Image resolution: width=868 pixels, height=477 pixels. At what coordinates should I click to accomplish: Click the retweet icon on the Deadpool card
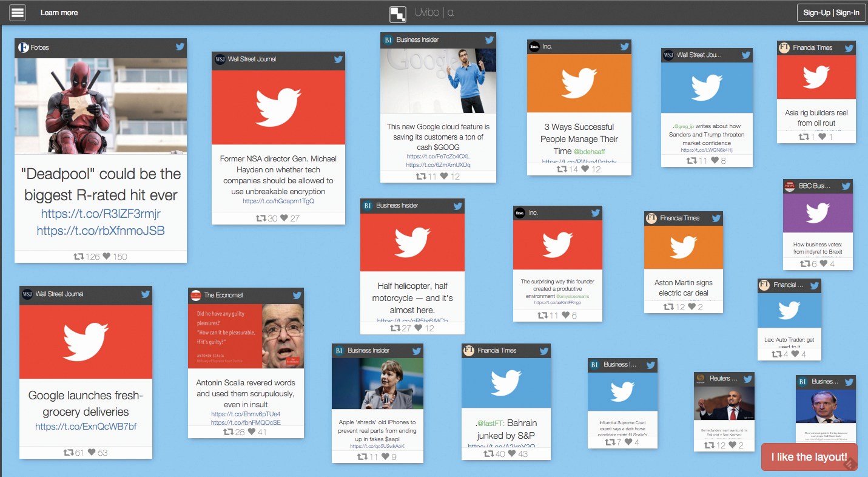click(x=78, y=256)
